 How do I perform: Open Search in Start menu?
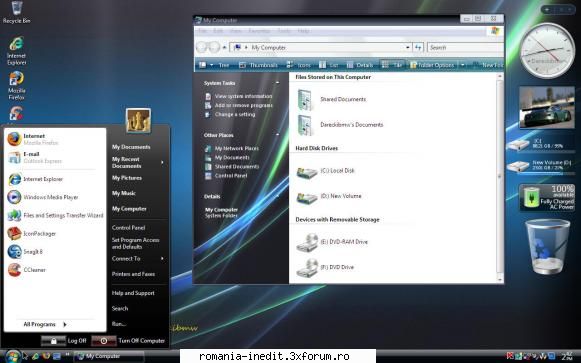click(x=120, y=309)
